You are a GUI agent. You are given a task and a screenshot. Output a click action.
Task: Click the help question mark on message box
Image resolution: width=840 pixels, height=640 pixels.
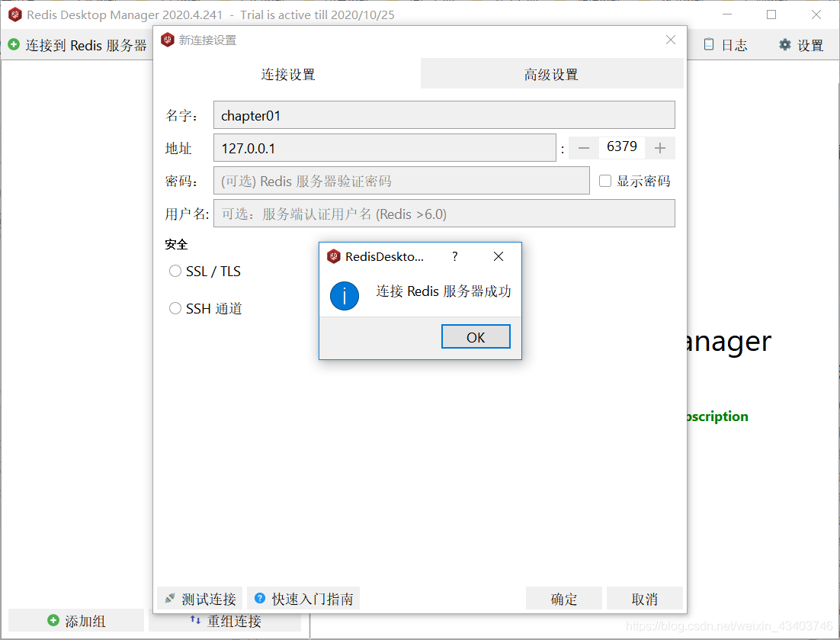click(454, 256)
